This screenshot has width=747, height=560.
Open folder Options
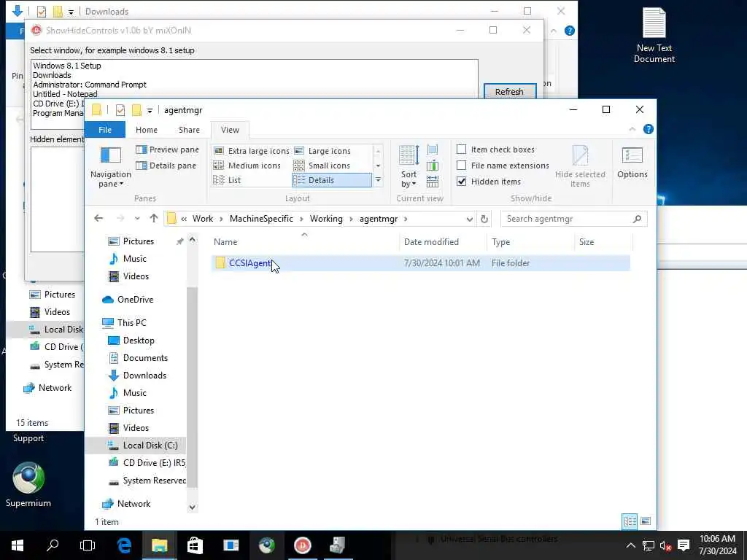click(x=632, y=163)
